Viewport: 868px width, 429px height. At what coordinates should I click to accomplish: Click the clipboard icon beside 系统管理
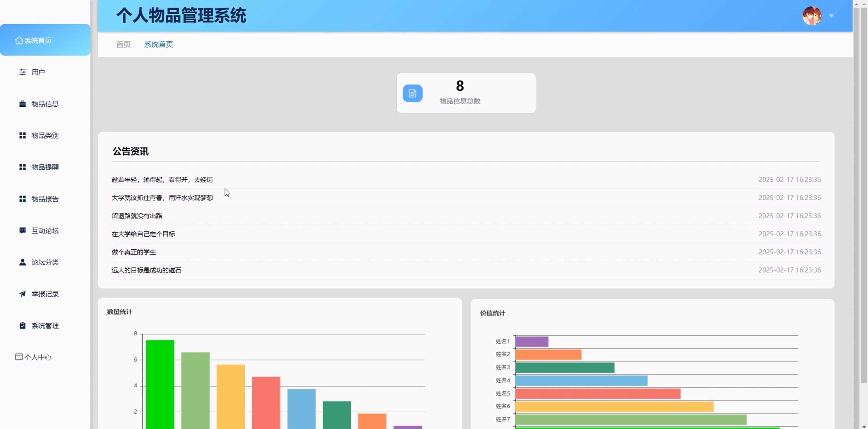(x=23, y=326)
